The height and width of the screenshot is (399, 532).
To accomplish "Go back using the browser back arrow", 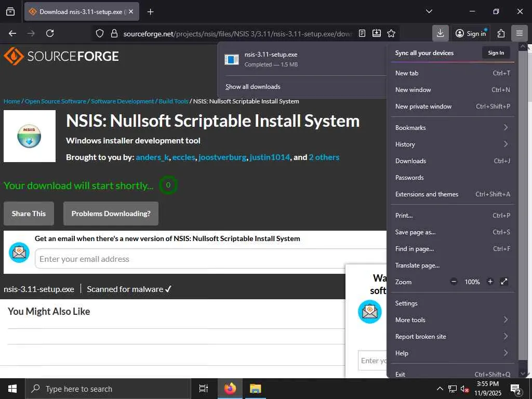I will pos(12,33).
